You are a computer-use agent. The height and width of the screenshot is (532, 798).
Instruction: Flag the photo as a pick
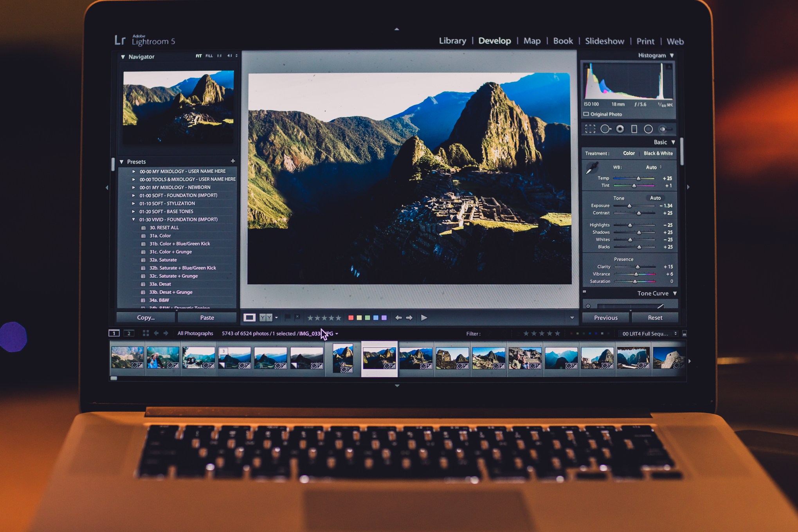coord(288,317)
